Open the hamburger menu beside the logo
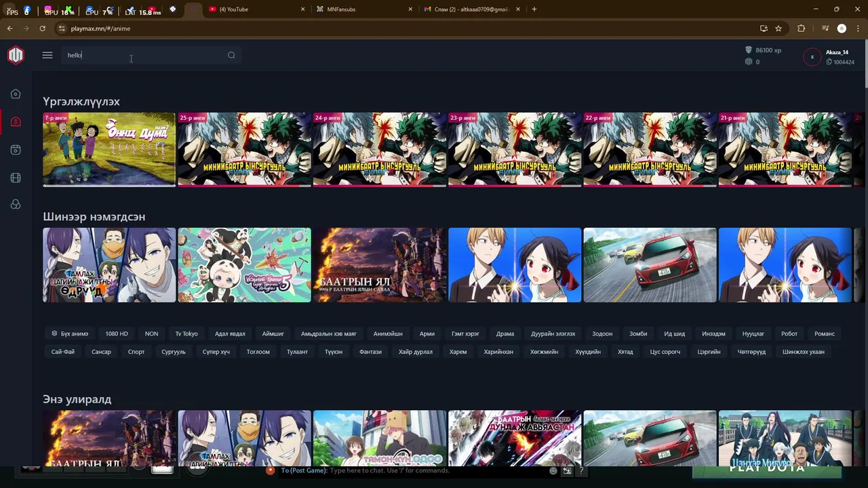The width and height of the screenshot is (868, 488). [x=47, y=55]
